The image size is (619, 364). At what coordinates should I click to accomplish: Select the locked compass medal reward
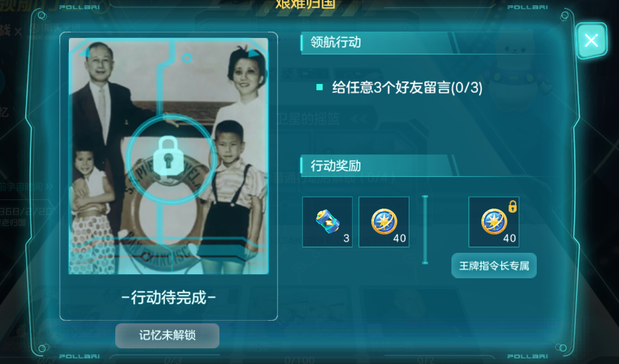(494, 222)
